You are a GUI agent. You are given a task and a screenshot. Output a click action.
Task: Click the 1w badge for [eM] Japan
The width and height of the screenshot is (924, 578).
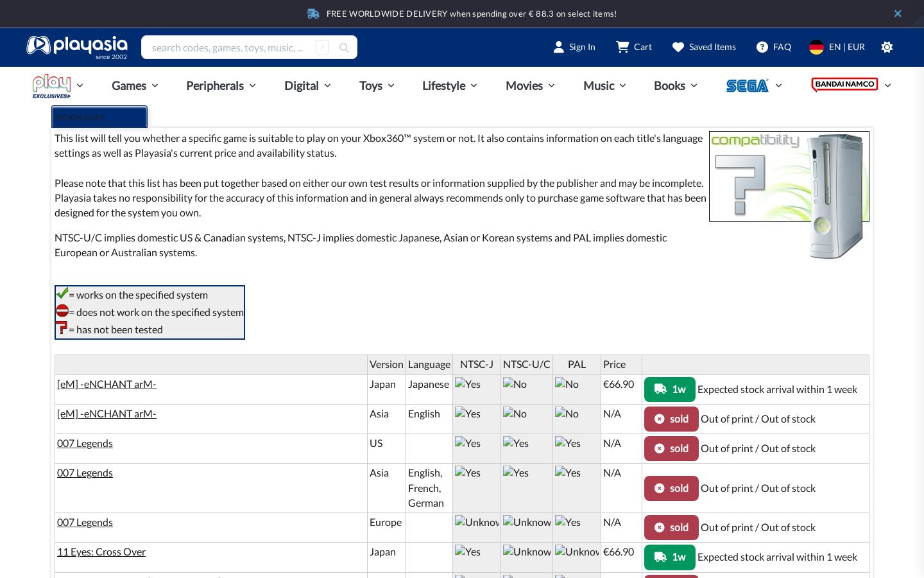coord(670,389)
